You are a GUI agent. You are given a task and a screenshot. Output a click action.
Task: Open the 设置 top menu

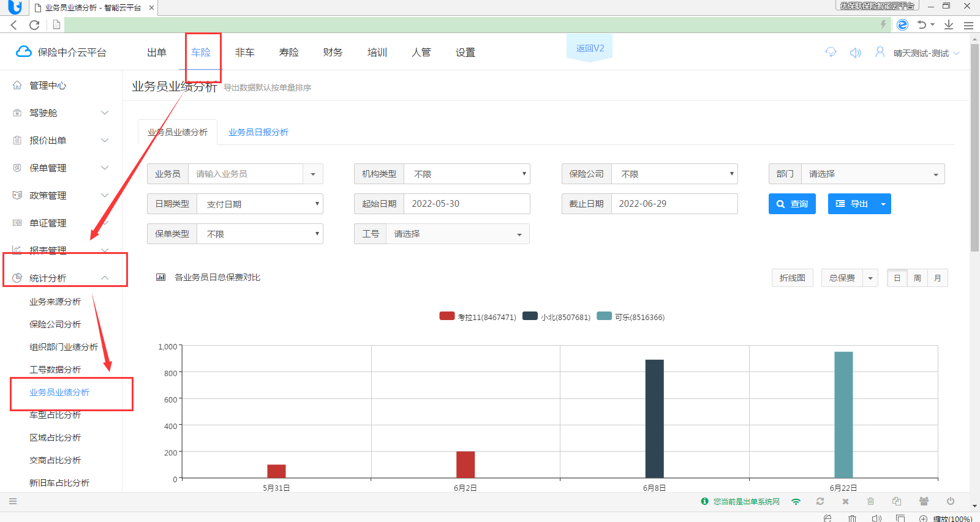pos(466,53)
